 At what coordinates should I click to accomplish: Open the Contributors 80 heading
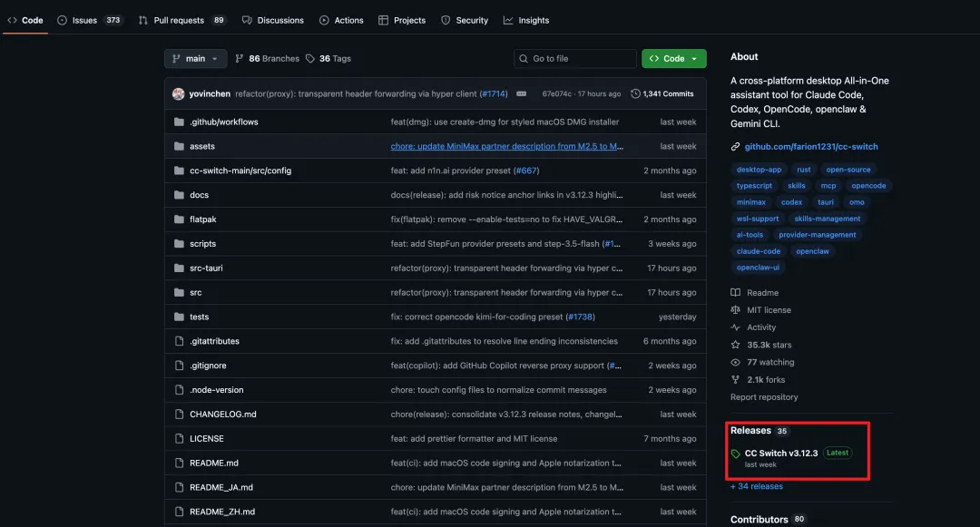point(768,520)
